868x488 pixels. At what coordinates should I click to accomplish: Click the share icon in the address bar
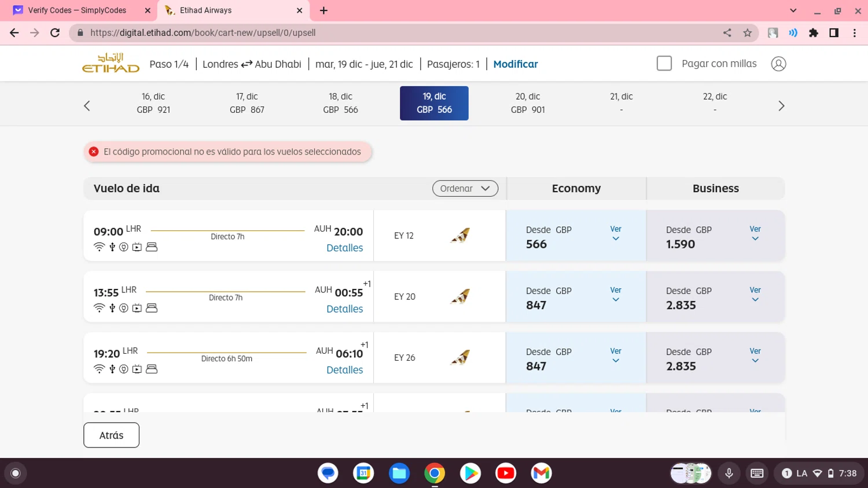click(727, 33)
